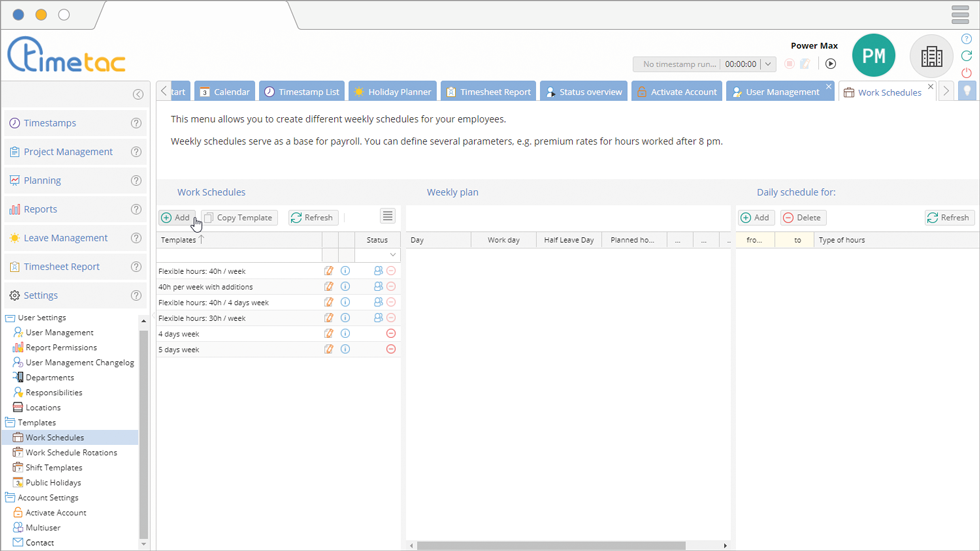Viewport: 980px width, 551px height.
Task: Open info icon for '5 days week' template
Action: 345,349
